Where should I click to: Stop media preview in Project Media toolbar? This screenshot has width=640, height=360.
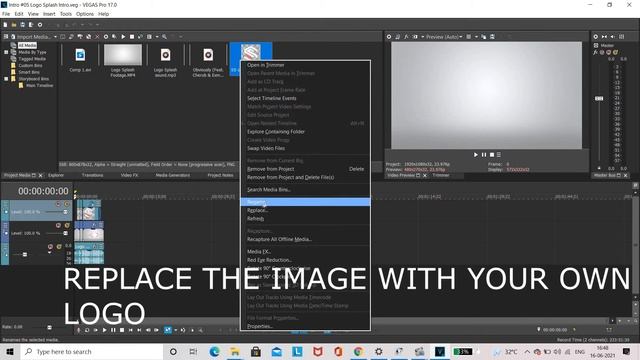tap(132, 37)
